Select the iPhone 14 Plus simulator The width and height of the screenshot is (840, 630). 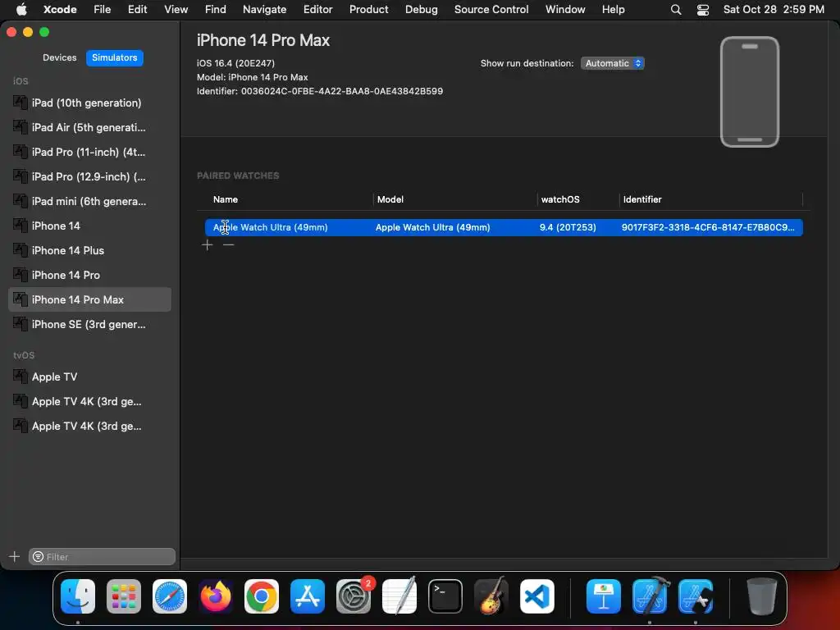click(x=90, y=251)
